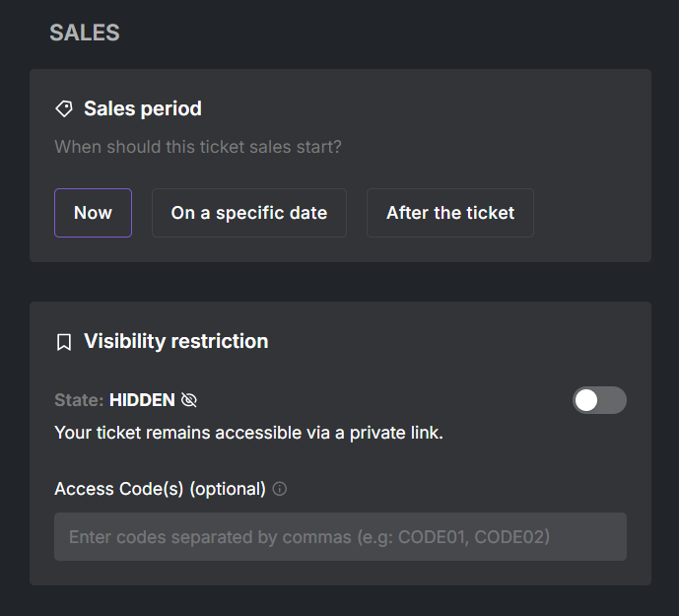Viewport: 679px width, 616px height.
Task: Click the "State:" label text
Action: point(79,400)
